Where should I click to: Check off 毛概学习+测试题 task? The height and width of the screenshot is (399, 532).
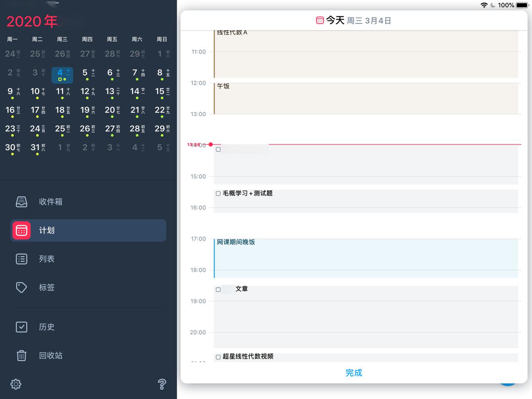click(x=218, y=193)
